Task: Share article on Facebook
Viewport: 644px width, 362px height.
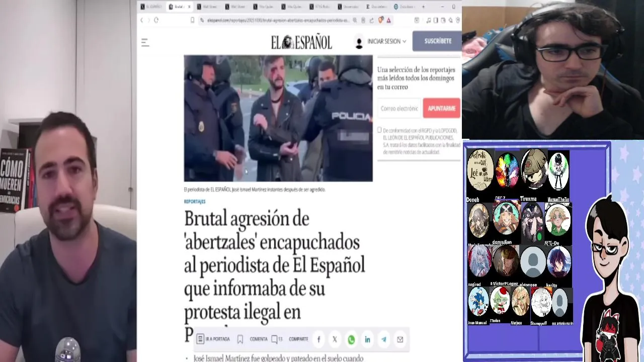Action: (318, 339)
